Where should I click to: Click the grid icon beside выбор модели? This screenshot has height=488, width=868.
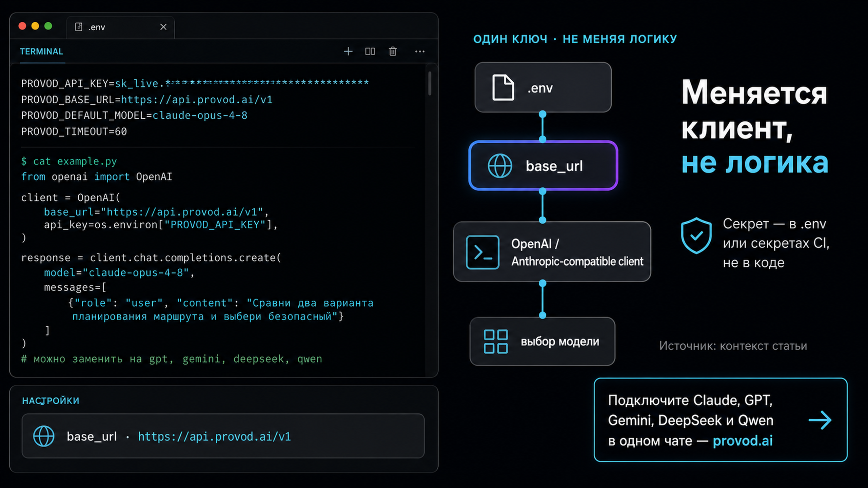pyautogui.click(x=496, y=342)
